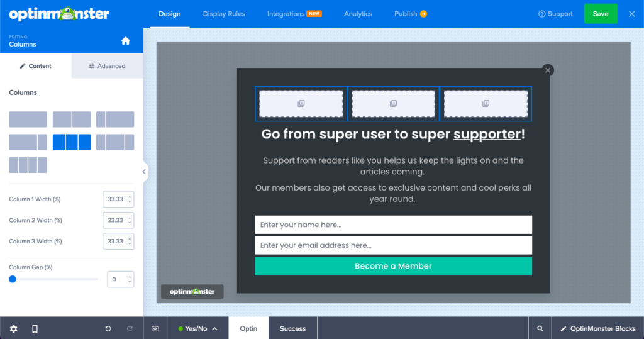Select the four-column layout option

(28, 165)
